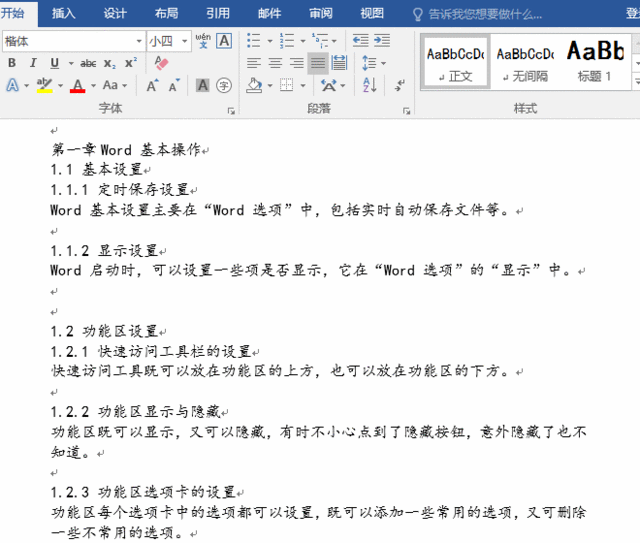The width and height of the screenshot is (640, 543).
Task: Click the subscript icon
Action: click(111, 63)
